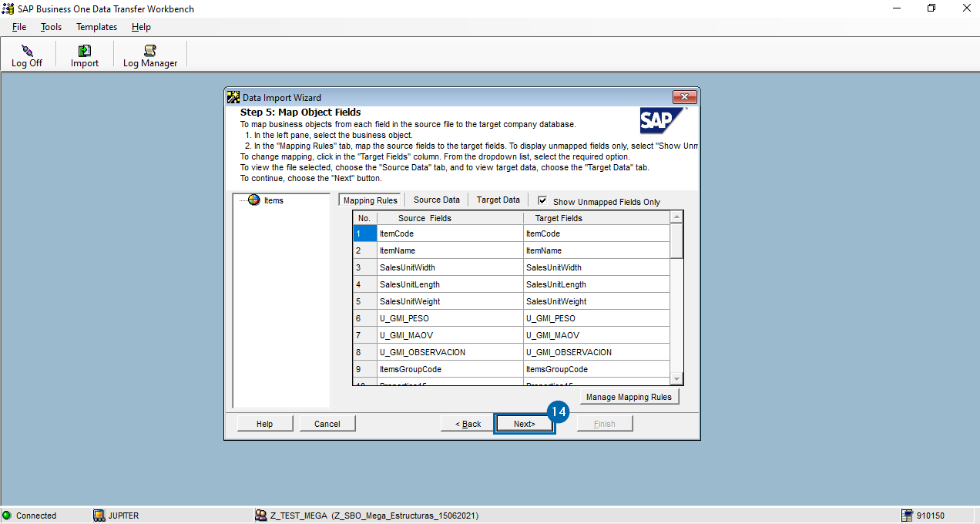Image resolution: width=980 pixels, height=524 pixels.
Task: Cancel the Data Import Wizard
Action: click(x=327, y=424)
